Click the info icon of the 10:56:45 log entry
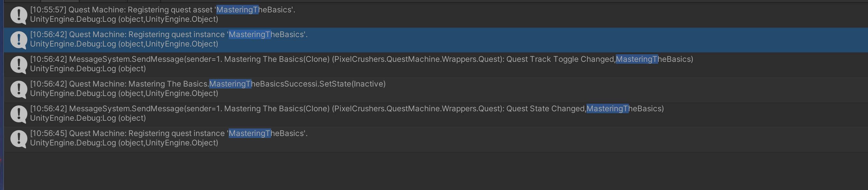This screenshot has height=190, width=868. point(19,139)
